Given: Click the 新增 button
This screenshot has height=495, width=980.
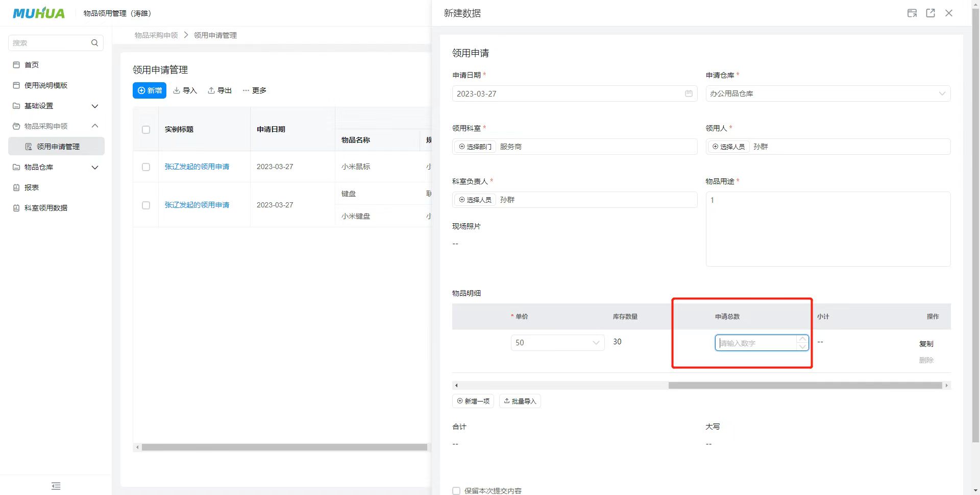Looking at the screenshot, I should (x=150, y=90).
